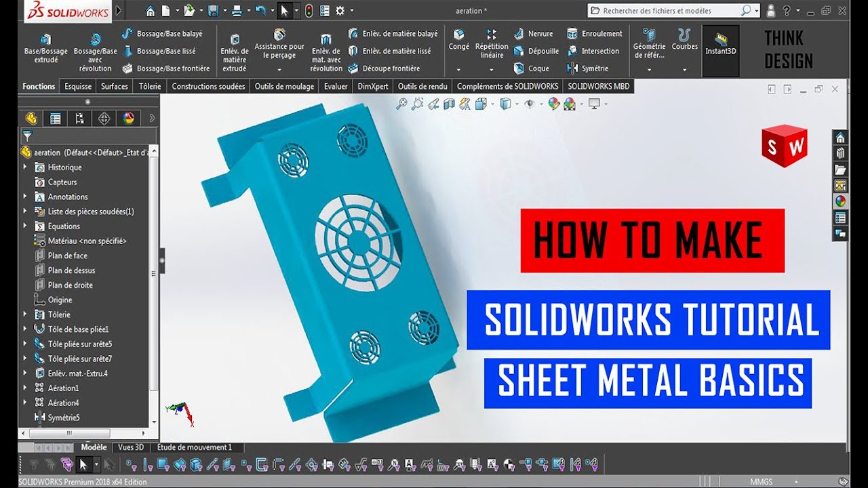Open the PropertyManager tab
The width and height of the screenshot is (868, 488).
pyautogui.click(x=56, y=119)
